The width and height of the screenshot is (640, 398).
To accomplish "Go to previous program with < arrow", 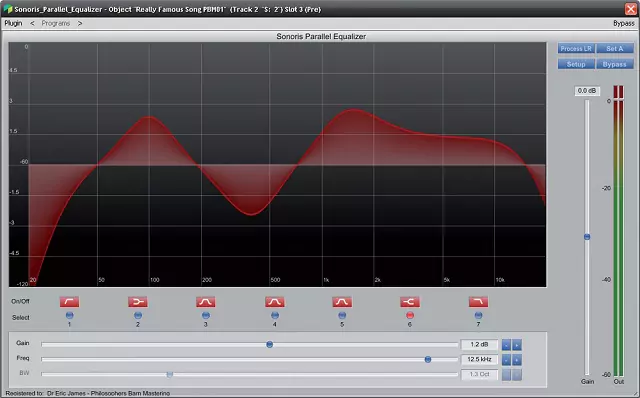I will tap(32, 23).
